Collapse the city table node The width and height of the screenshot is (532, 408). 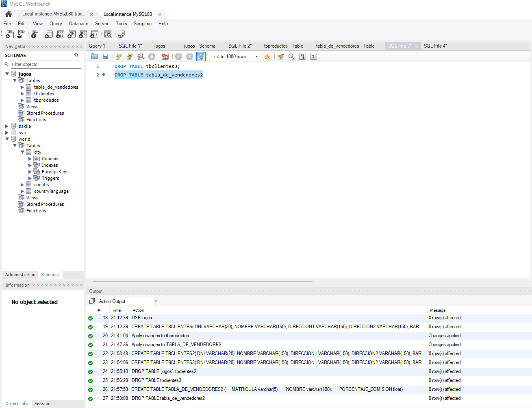(22, 152)
